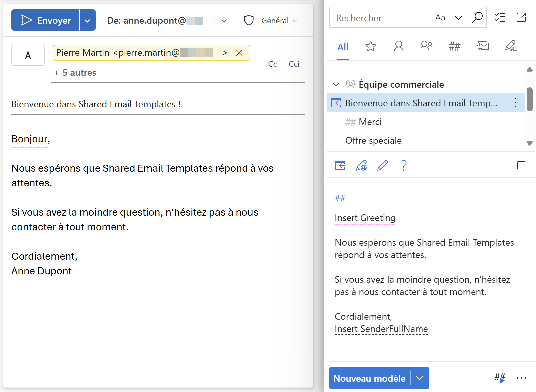Click the sensitivity shield icon
Screen dimensions: 536x392
[249, 20]
